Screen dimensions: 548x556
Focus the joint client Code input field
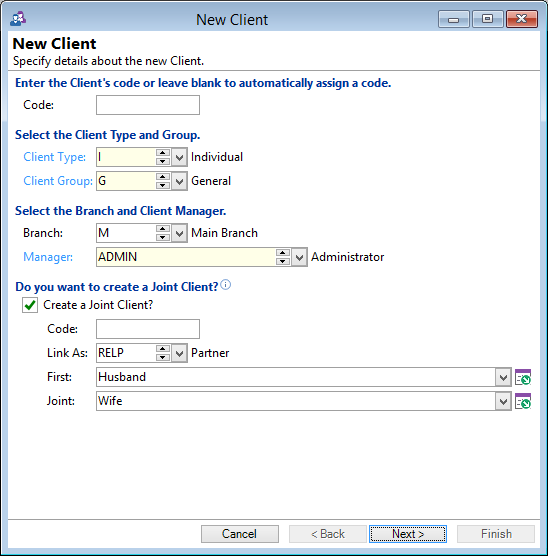pyautogui.click(x=148, y=329)
